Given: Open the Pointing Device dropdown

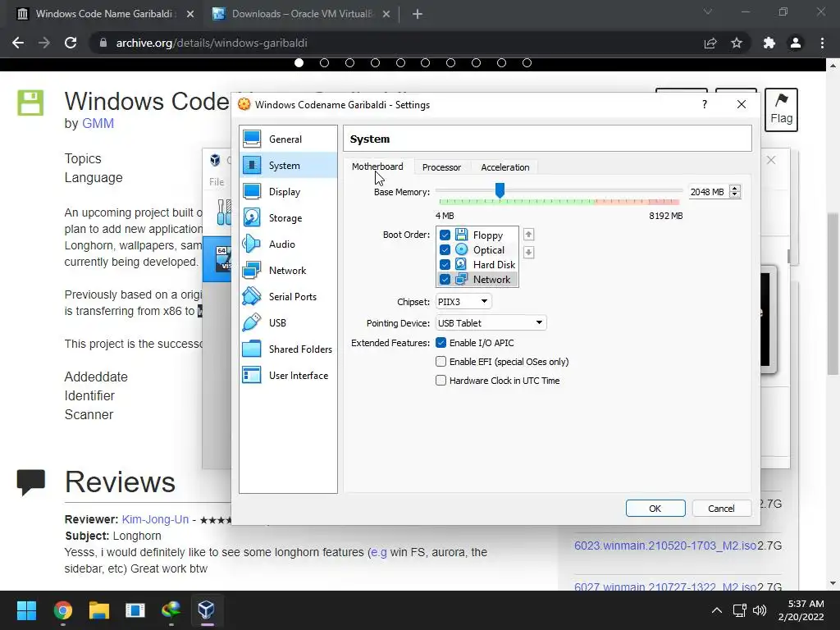Looking at the screenshot, I should 491,323.
